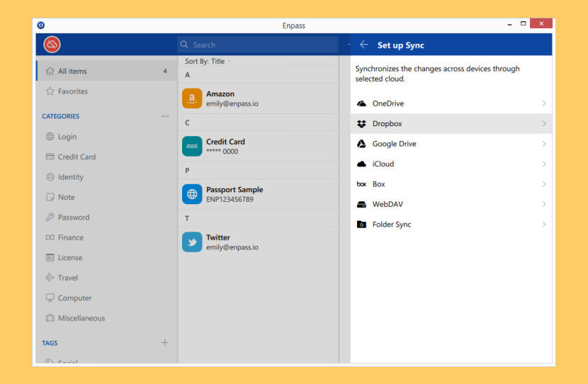Screen dimensions: 588x384
Task: Click the Passport Sample globe icon
Action: pyautogui.click(x=192, y=194)
